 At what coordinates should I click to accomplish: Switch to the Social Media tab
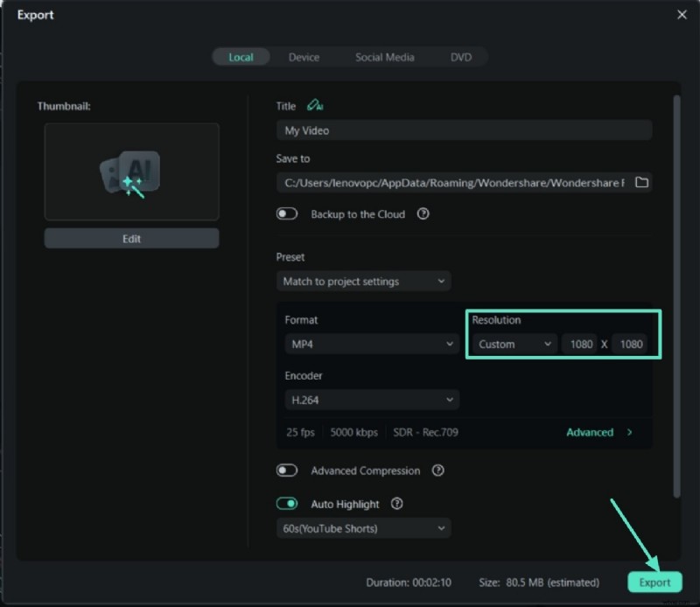[384, 58]
